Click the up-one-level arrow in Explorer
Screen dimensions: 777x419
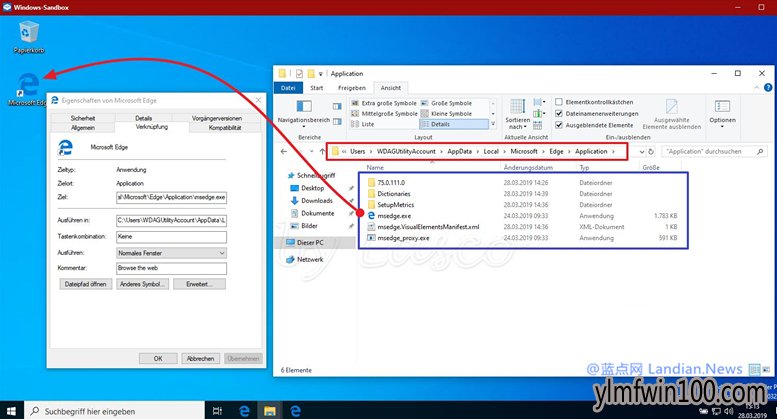pyautogui.click(x=322, y=152)
